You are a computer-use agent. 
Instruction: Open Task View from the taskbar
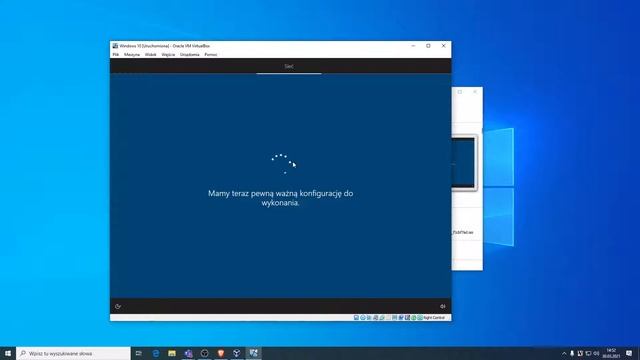(139, 353)
